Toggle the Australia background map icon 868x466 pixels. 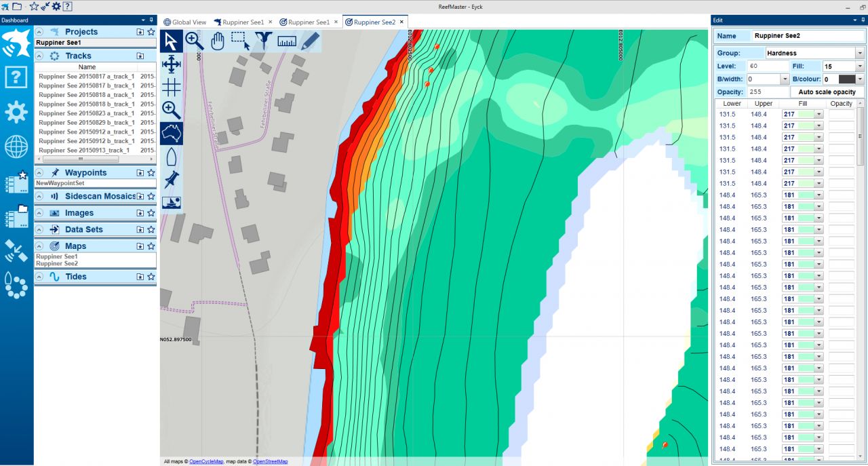[172, 134]
